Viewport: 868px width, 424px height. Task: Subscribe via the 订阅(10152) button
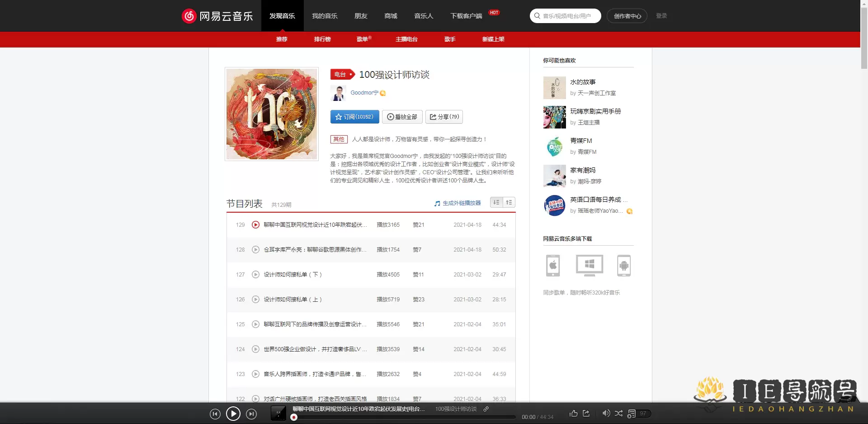tap(355, 117)
